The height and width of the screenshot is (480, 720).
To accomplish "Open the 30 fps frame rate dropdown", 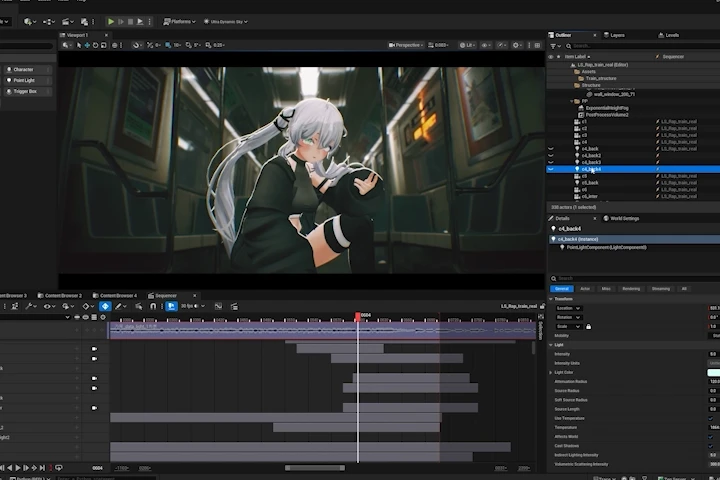I will coord(193,306).
